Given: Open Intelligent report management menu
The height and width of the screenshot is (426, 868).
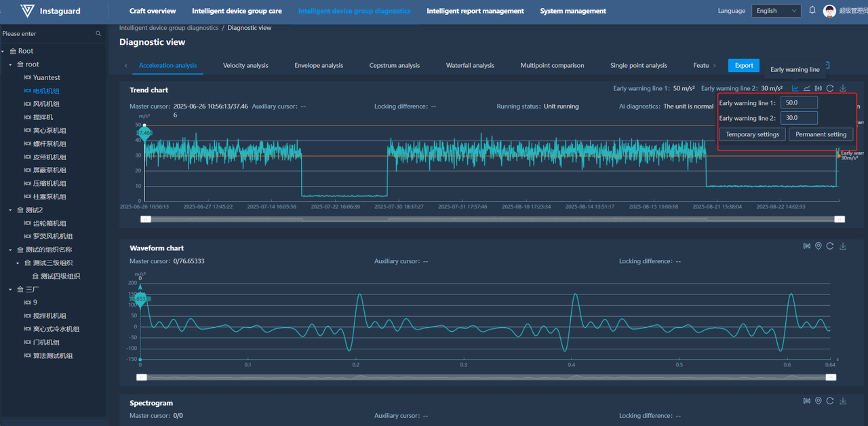Looking at the screenshot, I should point(475,11).
